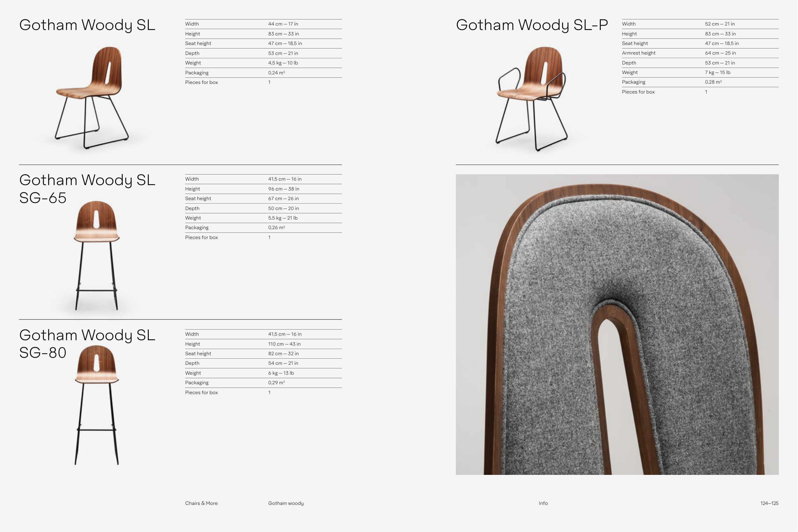The width and height of the screenshot is (798, 532).
Task: Click the Gotham woody footer label
Action: click(286, 503)
